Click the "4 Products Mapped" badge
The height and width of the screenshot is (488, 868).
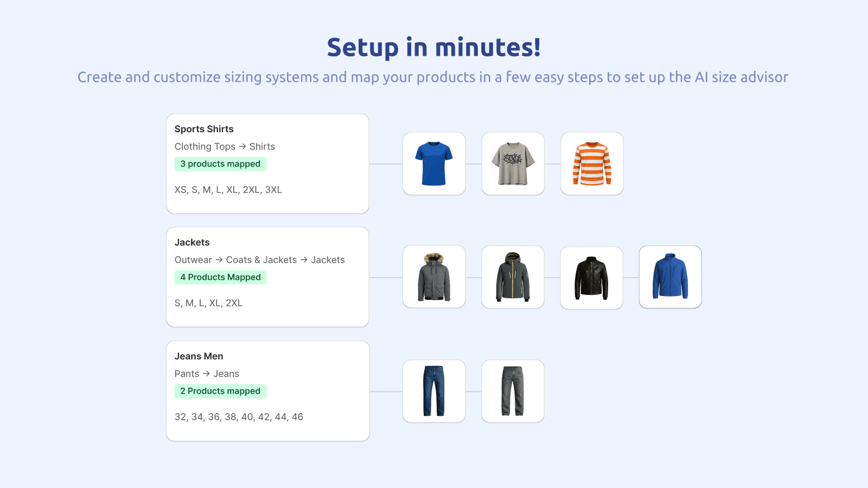tap(220, 277)
